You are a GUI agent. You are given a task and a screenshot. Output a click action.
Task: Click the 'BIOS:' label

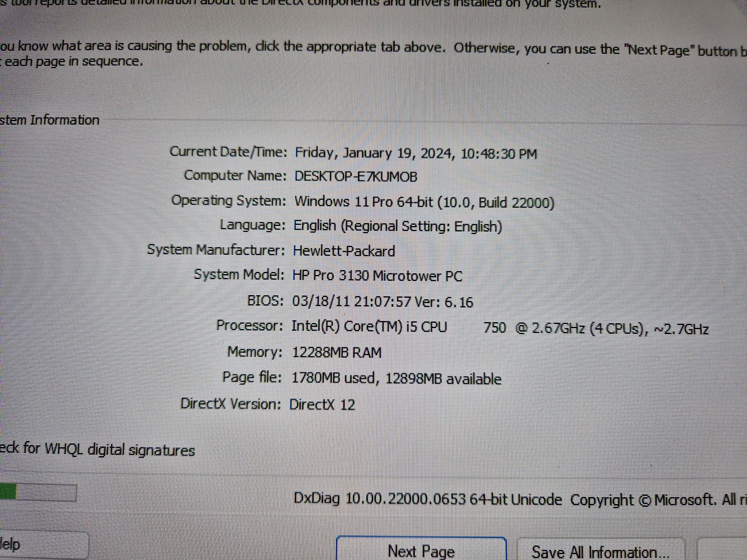266,301
